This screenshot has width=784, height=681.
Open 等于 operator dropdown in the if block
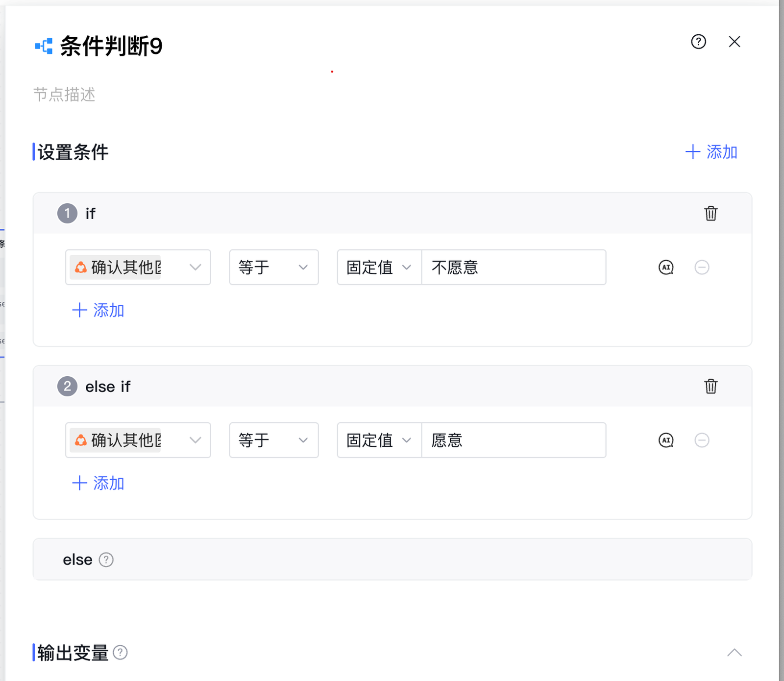(x=273, y=268)
